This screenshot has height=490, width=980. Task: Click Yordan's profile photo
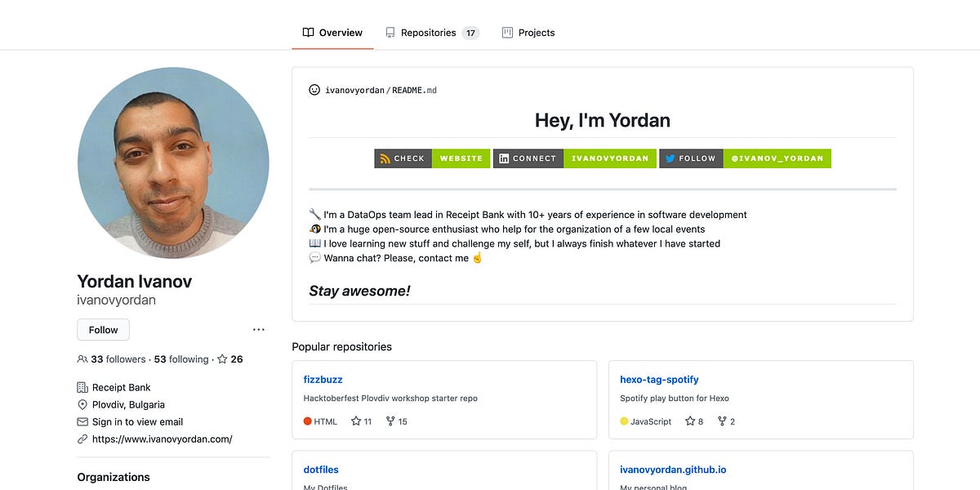(x=173, y=163)
